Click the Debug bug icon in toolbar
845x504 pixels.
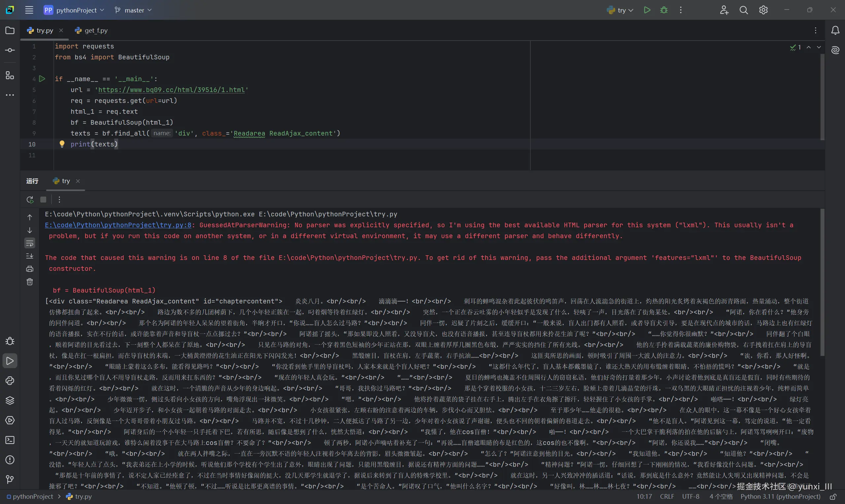(x=663, y=10)
